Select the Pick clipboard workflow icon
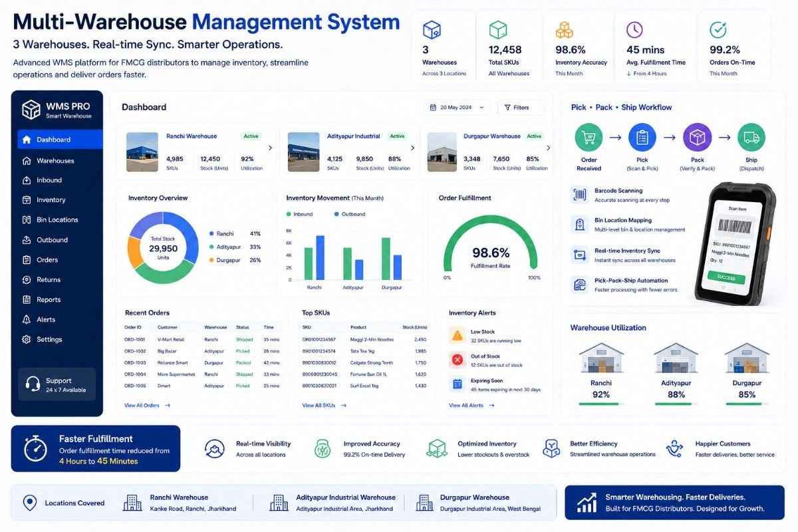798x532 pixels. point(642,138)
